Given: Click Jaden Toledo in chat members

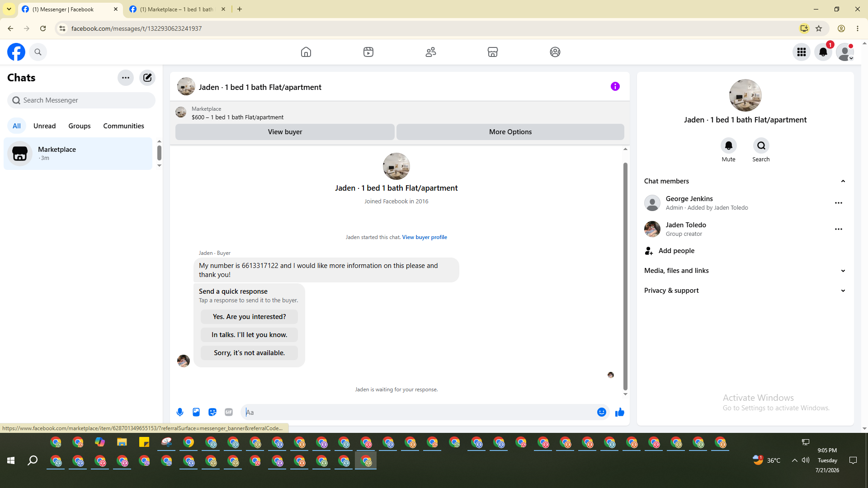Looking at the screenshot, I should (x=686, y=225).
